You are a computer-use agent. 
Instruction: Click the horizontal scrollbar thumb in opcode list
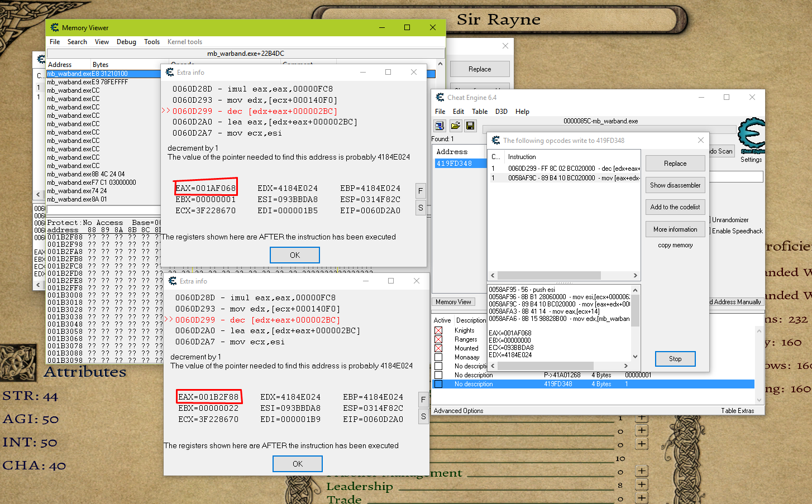(x=549, y=276)
